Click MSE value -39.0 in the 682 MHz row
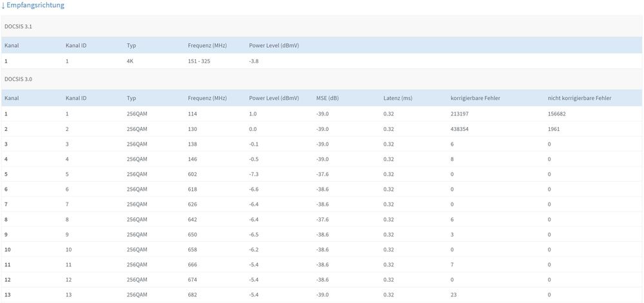Screen dimensions: 644x303 coord(322,295)
